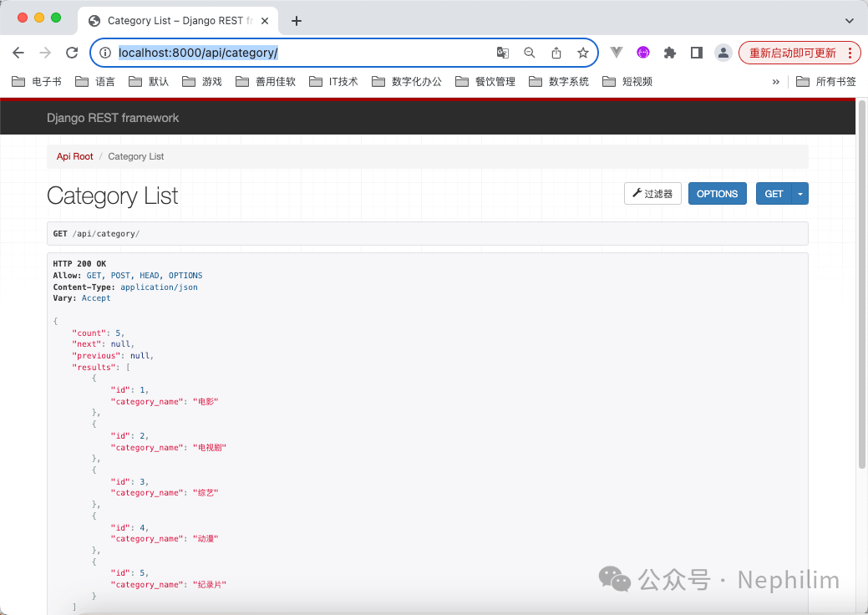The height and width of the screenshot is (615, 868).
Task: Open the user profile avatar
Action: (723, 53)
